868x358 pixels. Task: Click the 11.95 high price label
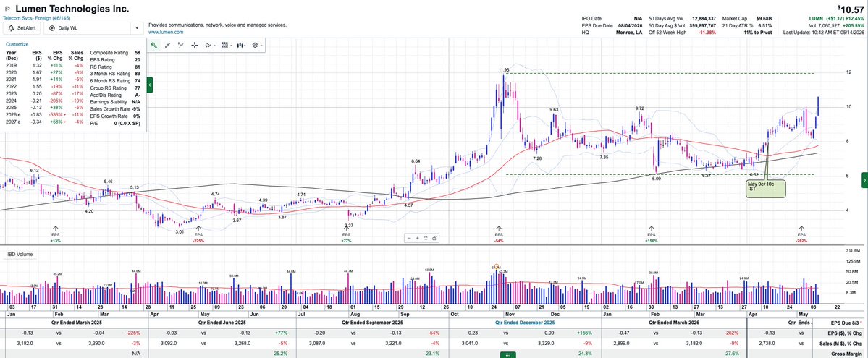click(x=503, y=69)
